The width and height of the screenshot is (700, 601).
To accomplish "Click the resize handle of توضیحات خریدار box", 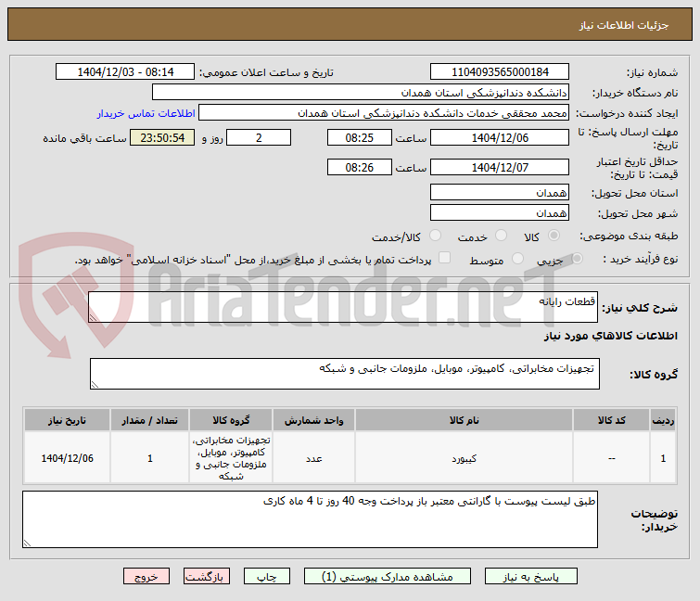I will [28, 543].
